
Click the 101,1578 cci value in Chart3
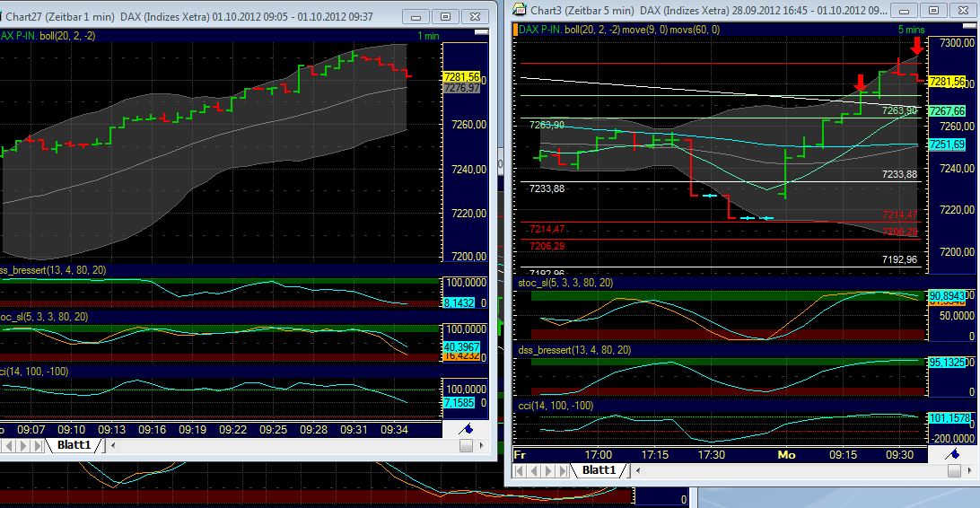950,417
